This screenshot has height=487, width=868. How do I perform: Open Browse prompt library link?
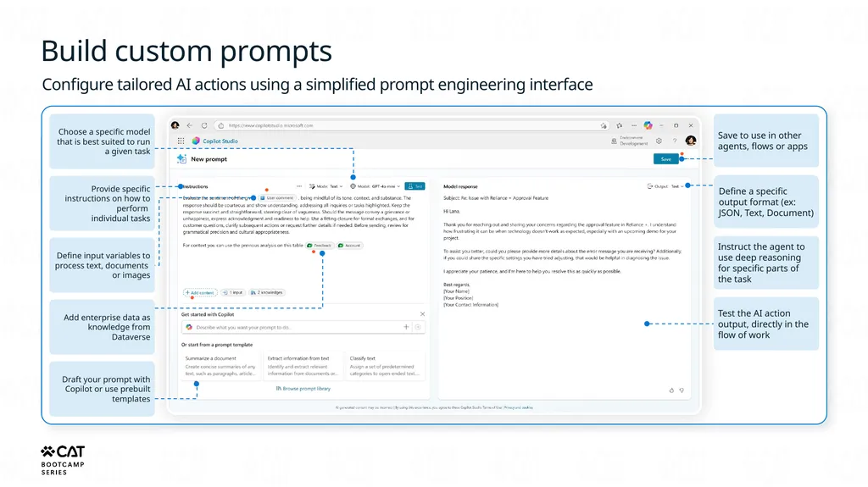pos(303,389)
